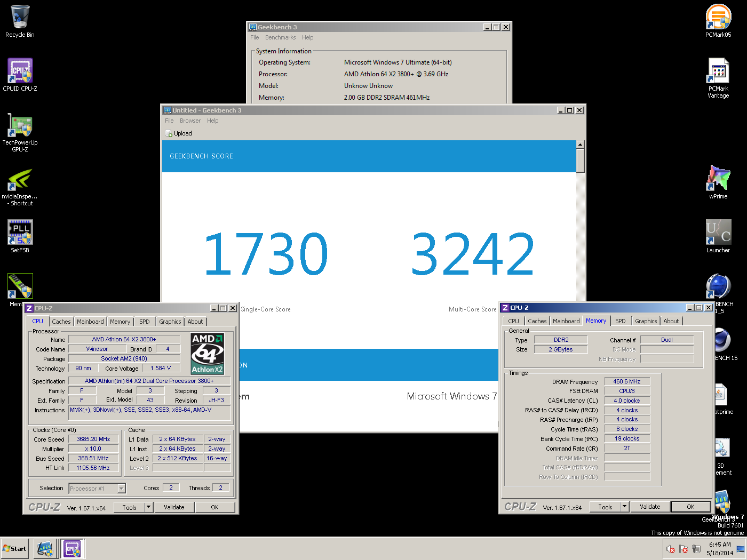The height and width of the screenshot is (560, 747).
Task: Switch to SPD tab in left CPU-Z
Action: [145, 322]
